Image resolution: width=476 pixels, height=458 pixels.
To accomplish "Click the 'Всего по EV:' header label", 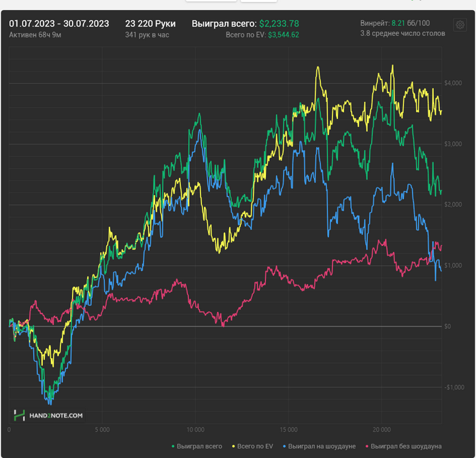I will pos(246,35).
